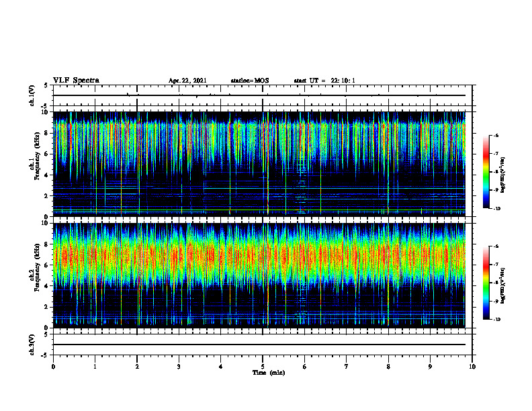532x411 pixels.
Task: Click time axis tick label "6"
Action: click(x=305, y=367)
